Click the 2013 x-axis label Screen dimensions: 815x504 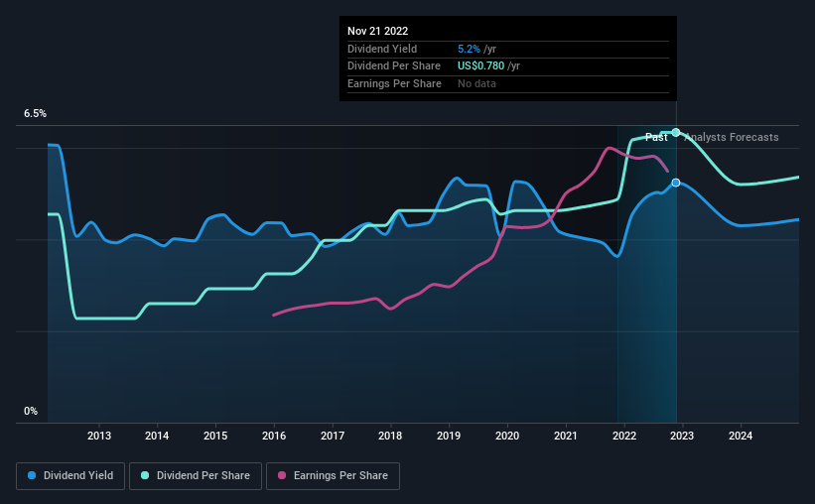[x=98, y=436]
